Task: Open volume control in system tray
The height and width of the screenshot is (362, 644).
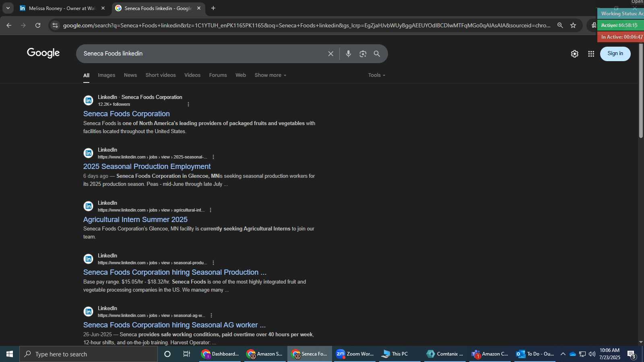Action: pyautogui.click(x=592, y=354)
